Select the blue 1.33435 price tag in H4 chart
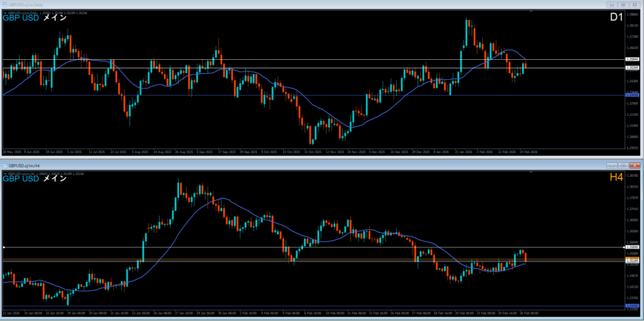 tap(633, 306)
